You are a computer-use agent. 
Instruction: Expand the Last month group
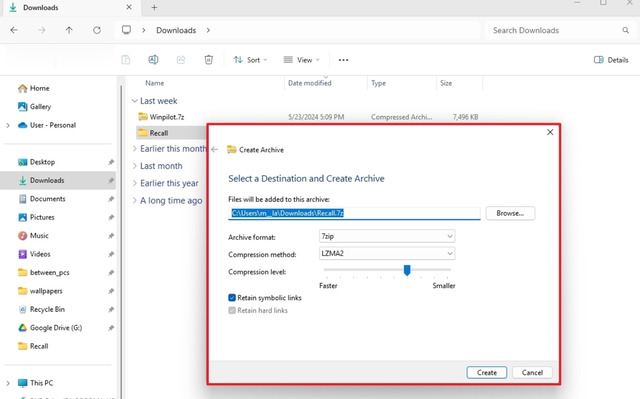134,166
